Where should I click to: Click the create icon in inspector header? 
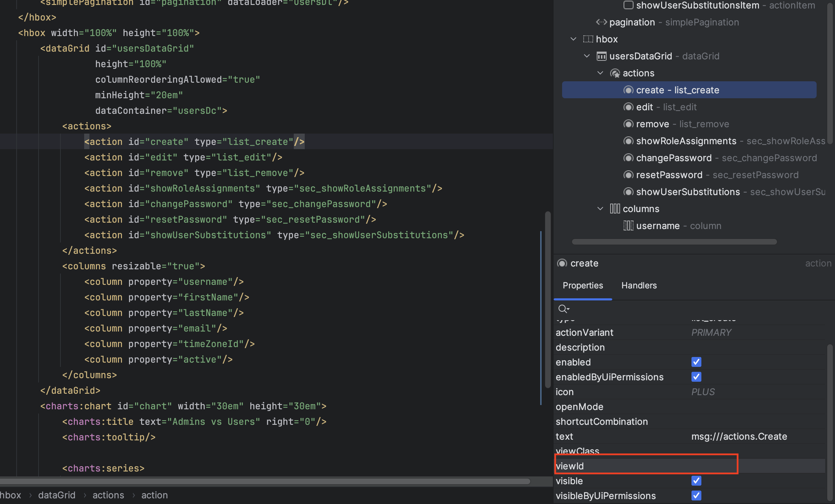(x=562, y=263)
